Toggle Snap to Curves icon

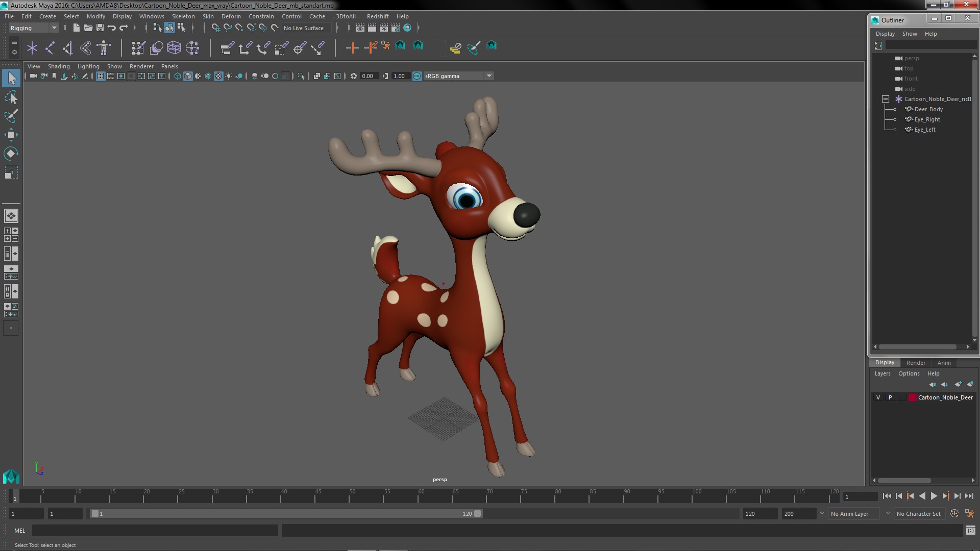228,28
